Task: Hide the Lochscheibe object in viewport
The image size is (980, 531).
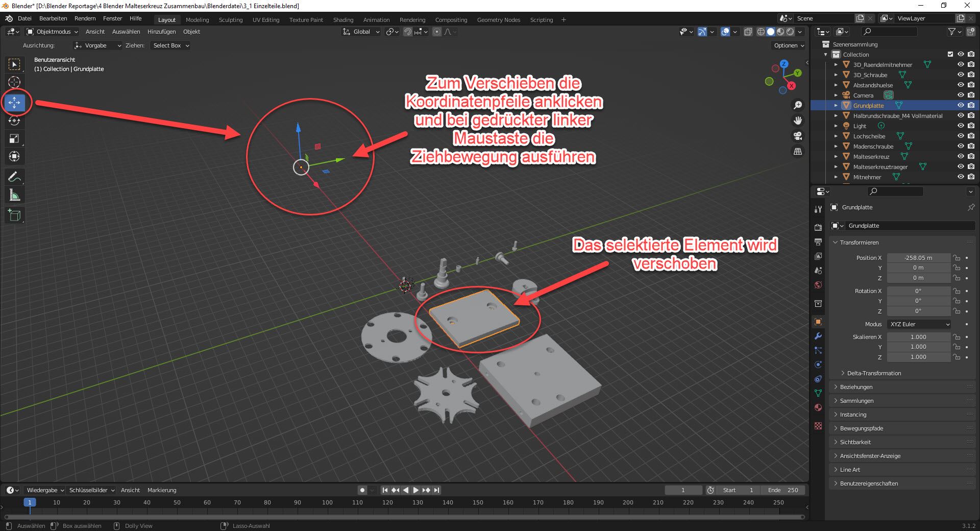Action: point(961,136)
